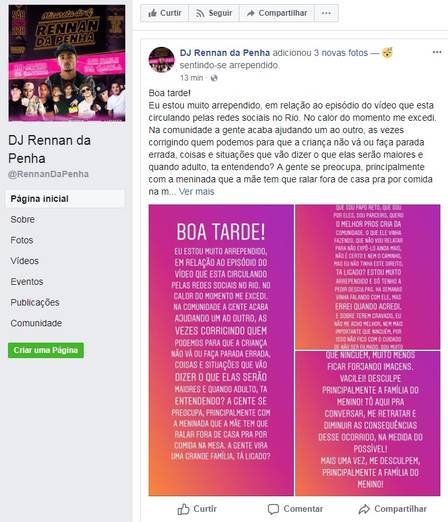Open the large BOA TARDE! photo
The height and width of the screenshot is (522, 448).
(x=221, y=350)
